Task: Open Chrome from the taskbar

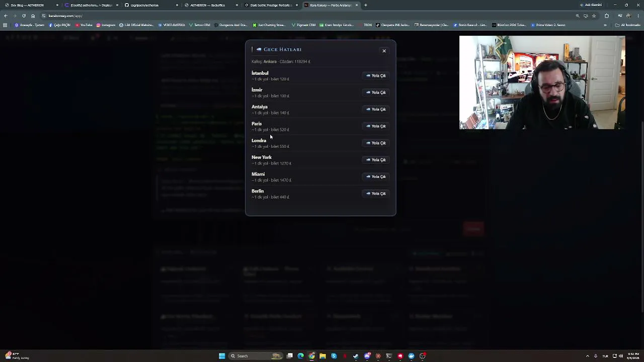Action: [312, 356]
